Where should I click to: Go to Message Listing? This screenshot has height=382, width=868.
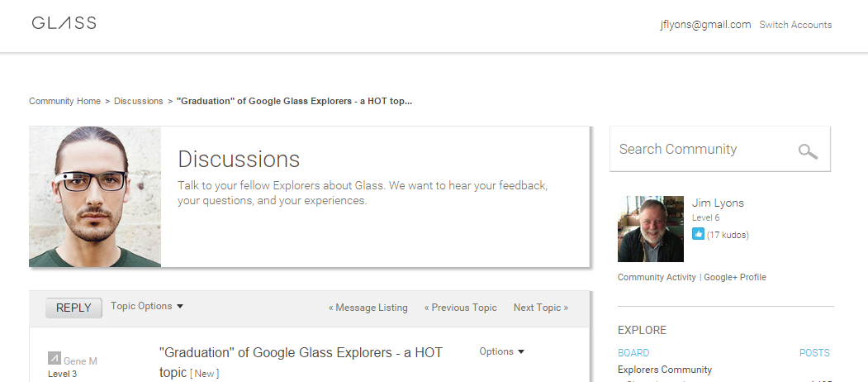pyautogui.click(x=368, y=308)
